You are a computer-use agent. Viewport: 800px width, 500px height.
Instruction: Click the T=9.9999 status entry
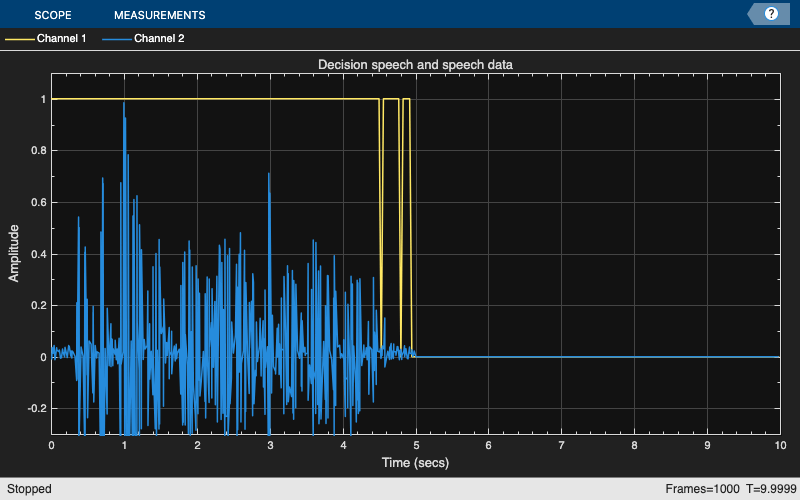tap(771, 489)
